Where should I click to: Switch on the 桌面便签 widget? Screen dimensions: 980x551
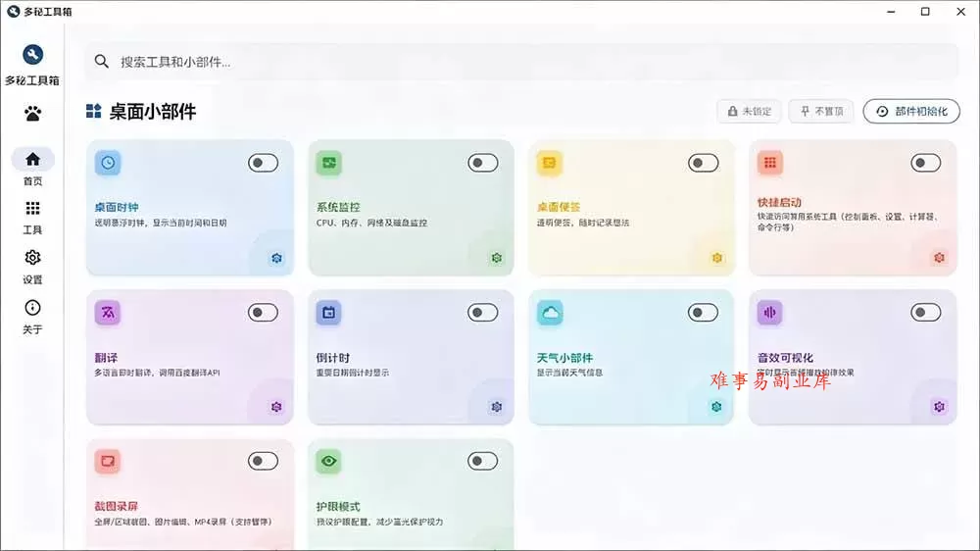pos(703,163)
